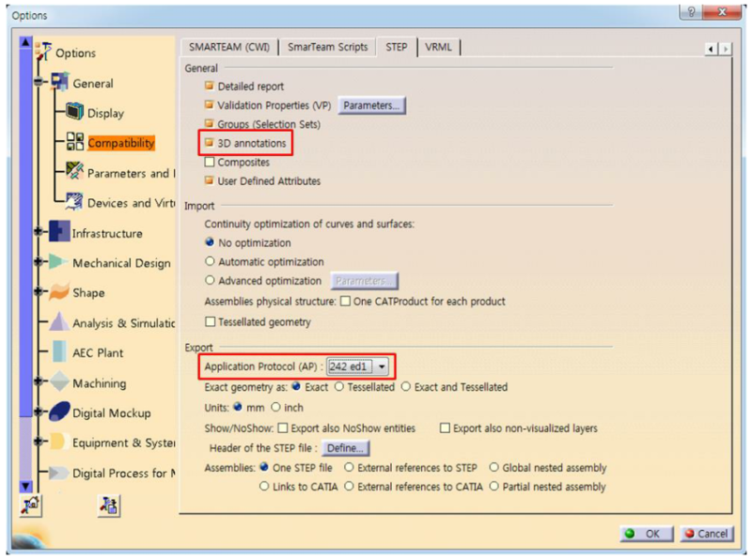Click the reset defaults icon at bottom left
The height and width of the screenshot is (560, 752).
(32, 506)
